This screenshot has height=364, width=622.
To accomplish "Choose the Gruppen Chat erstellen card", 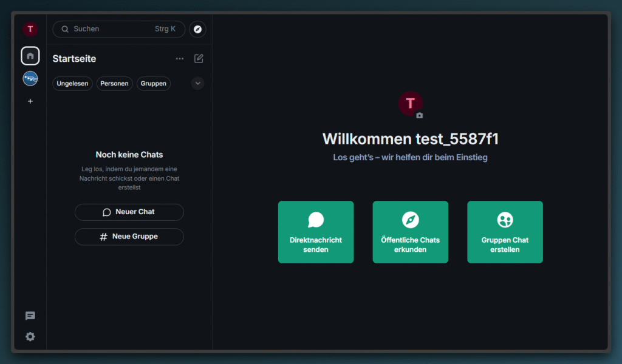I will (x=505, y=232).
